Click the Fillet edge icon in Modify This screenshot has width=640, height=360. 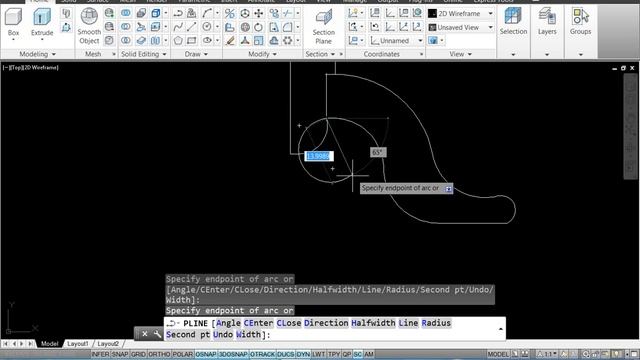click(287, 27)
